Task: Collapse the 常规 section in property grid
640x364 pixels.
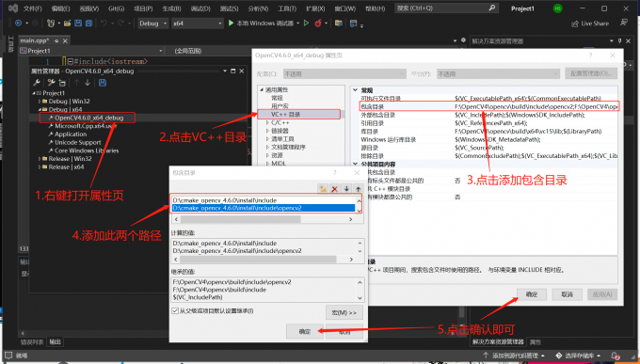Action: 355,89
